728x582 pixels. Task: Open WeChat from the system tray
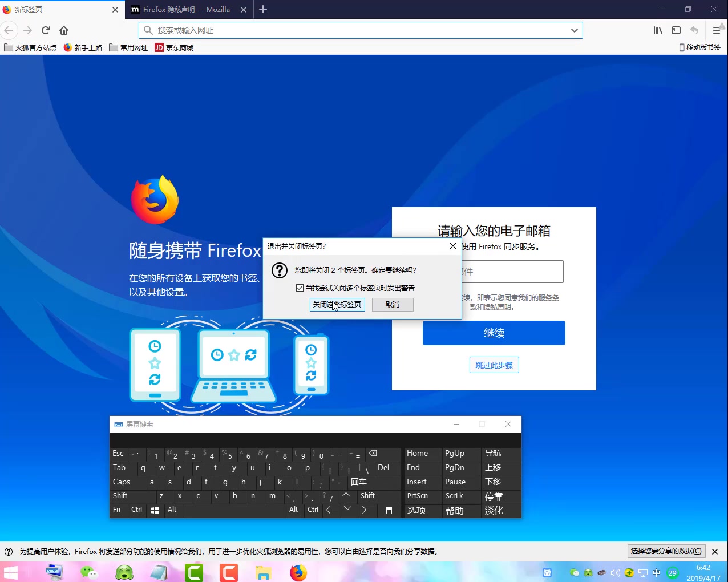tap(575, 572)
